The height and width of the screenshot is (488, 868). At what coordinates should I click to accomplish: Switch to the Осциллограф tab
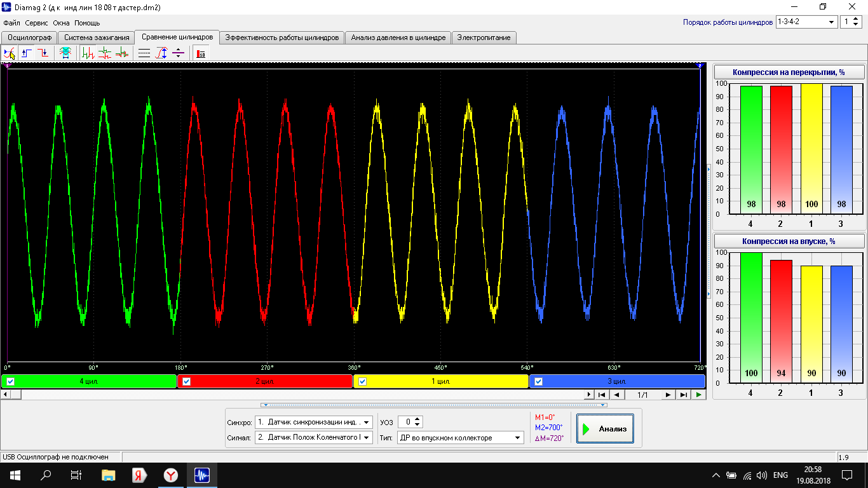pos(30,37)
